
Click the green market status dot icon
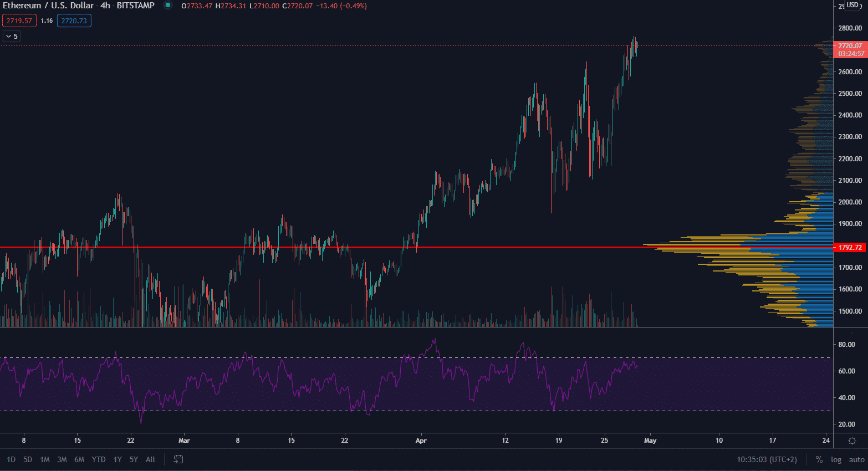pos(168,6)
